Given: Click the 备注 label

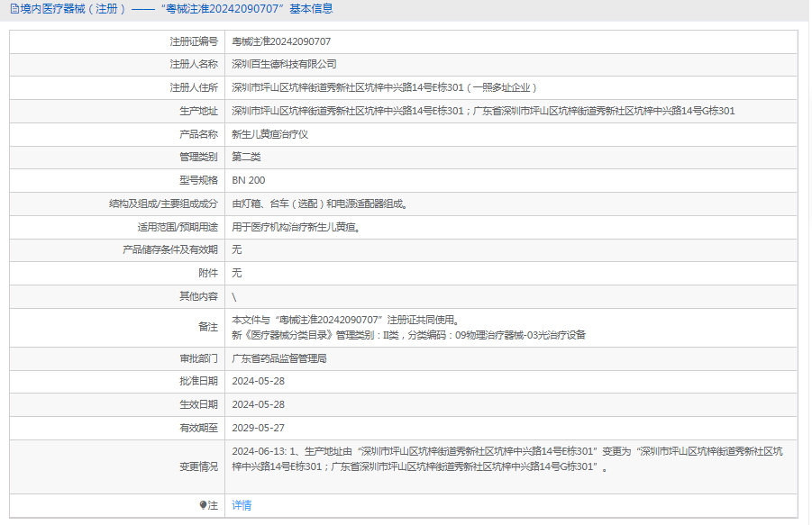Looking at the screenshot, I should (x=208, y=327).
